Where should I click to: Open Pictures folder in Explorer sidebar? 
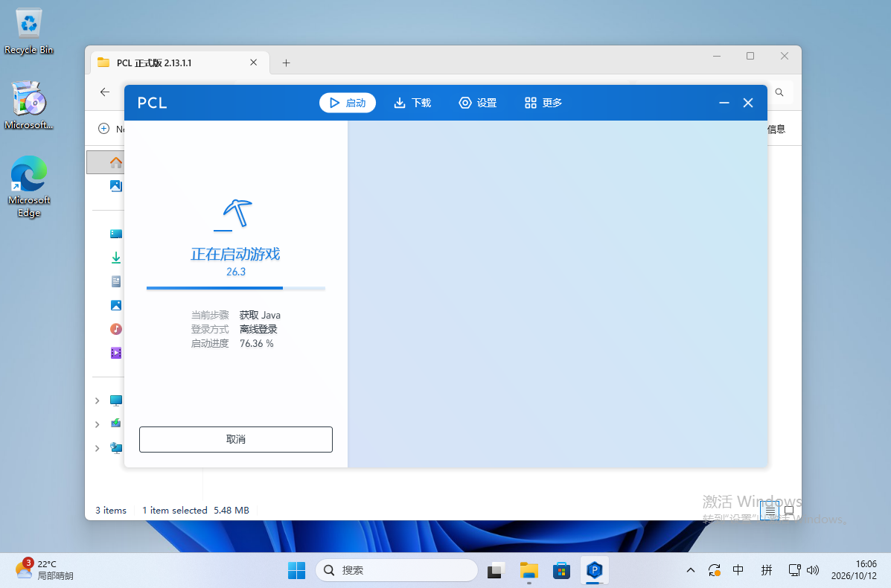[116, 305]
